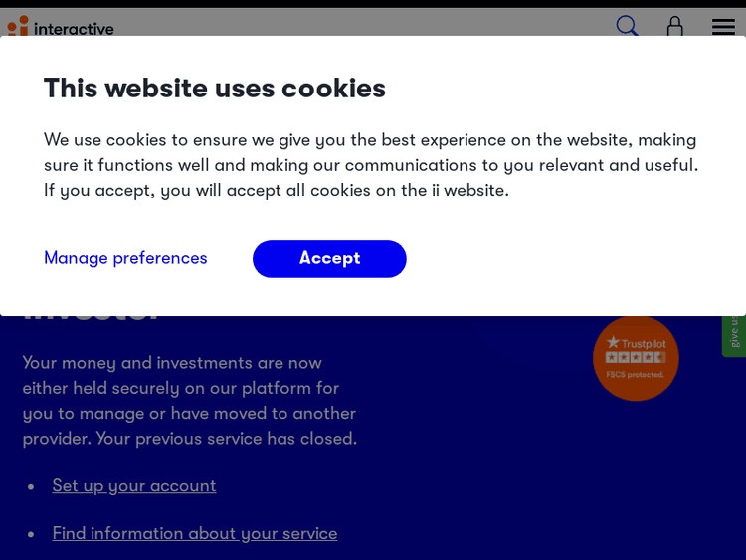The image size is (746, 560).
Task: Click the 'FSCS protected.' label on the badge
Action: (636, 374)
